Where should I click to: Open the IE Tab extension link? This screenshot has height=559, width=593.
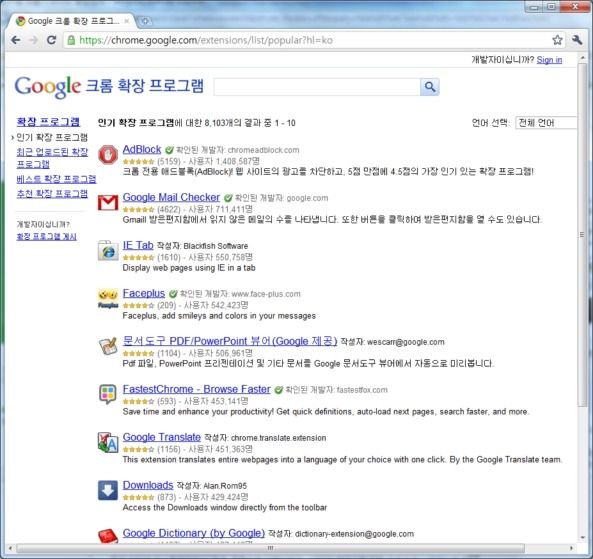click(138, 245)
